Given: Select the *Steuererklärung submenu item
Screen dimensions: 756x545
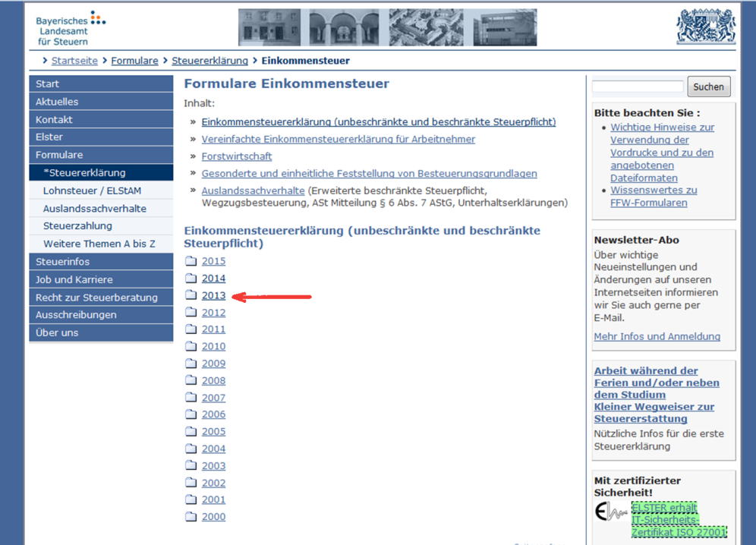Looking at the screenshot, I should tap(101, 172).
